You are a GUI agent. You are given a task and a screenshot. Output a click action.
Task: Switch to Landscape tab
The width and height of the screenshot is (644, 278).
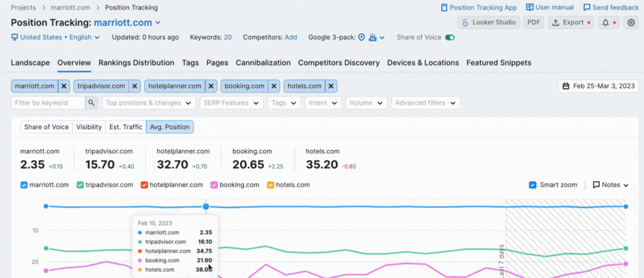pyautogui.click(x=30, y=63)
